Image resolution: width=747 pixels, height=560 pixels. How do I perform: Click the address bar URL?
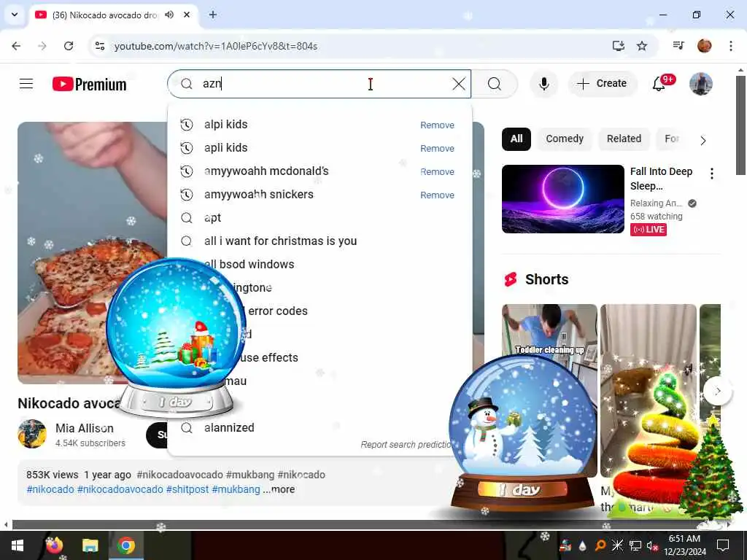[x=216, y=46]
